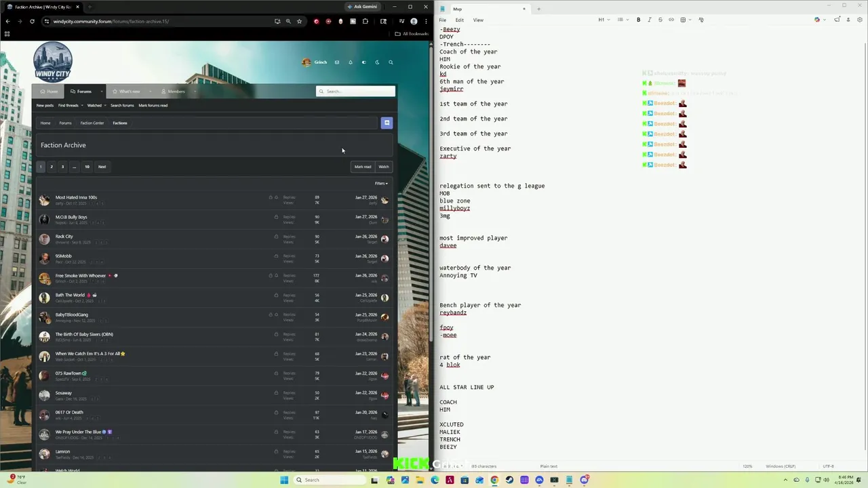Screen dimensions: 868x488
Task: Open Chrome profile avatar
Action: tap(414, 21)
